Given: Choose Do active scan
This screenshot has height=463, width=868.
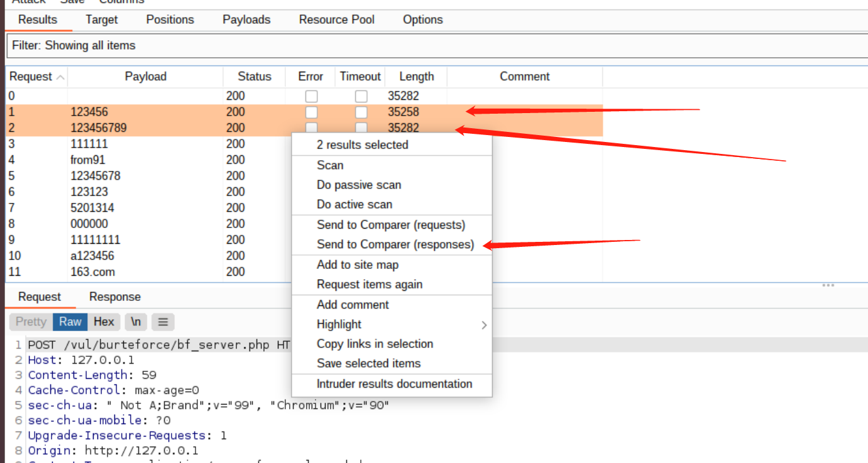Looking at the screenshot, I should click(392, 204).
